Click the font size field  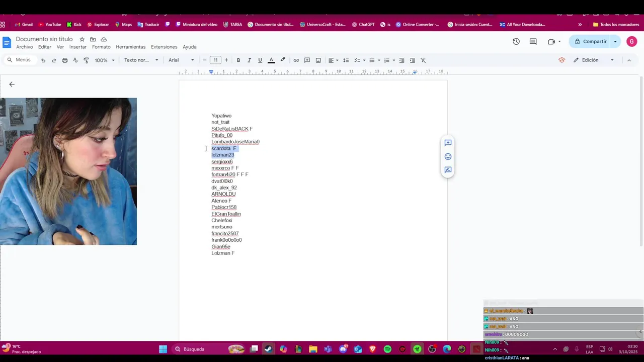pyautogui.click(x=215, y=60)
